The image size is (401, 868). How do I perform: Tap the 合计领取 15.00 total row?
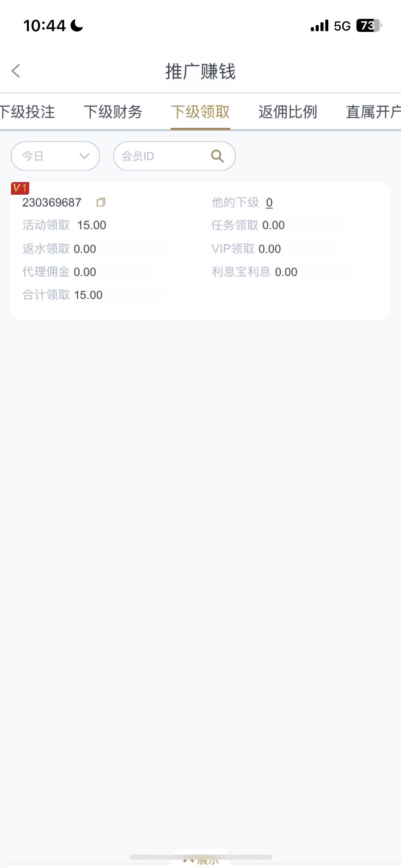click(63, 295)
